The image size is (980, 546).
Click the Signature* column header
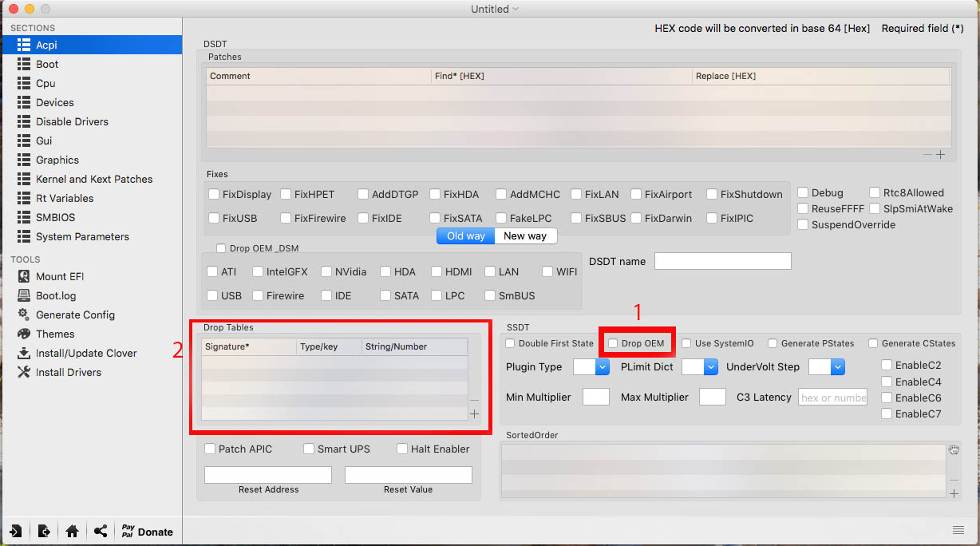(249, 346)
